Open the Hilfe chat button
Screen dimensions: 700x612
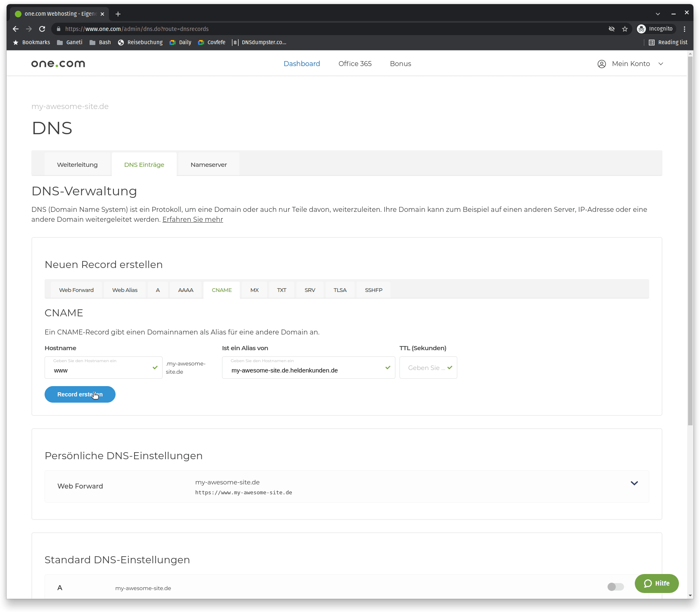tap(657, 584)
